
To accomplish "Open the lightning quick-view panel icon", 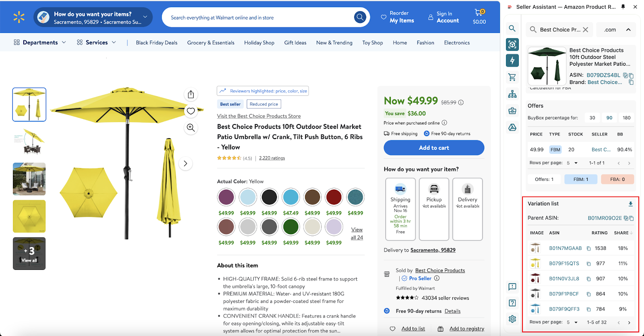I will [512, 60].
